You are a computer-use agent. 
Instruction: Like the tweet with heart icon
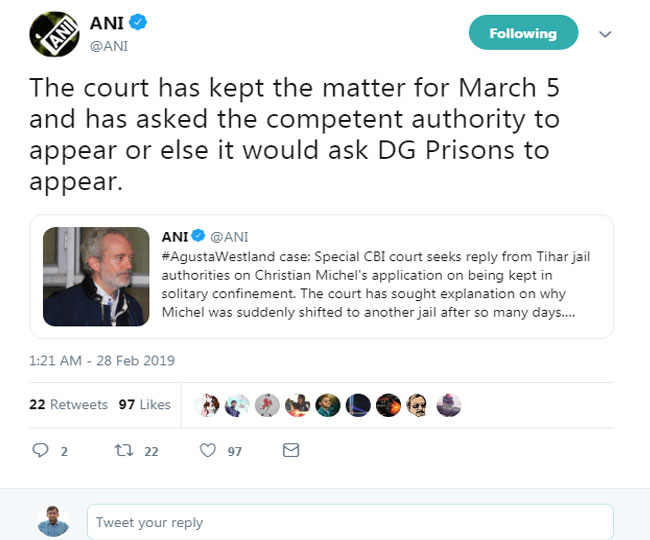pyautogui.click(x=208, y=451)
